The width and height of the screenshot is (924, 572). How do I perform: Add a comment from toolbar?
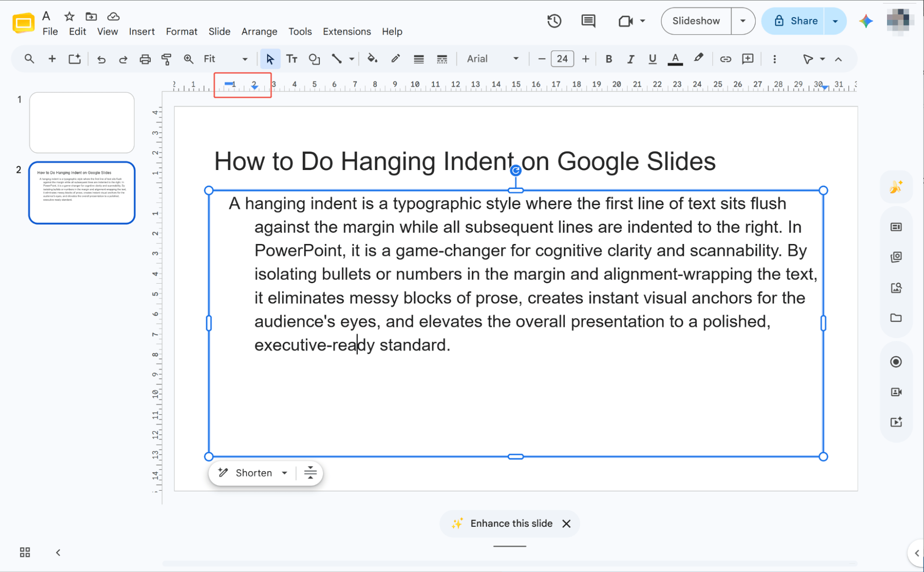pyautogui.click(x=747, y=59)
